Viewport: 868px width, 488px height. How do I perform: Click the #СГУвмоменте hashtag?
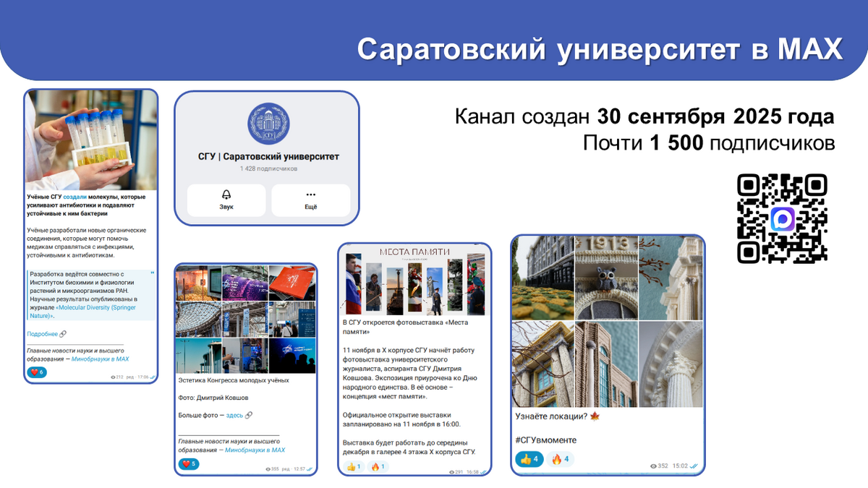point(545,440)
